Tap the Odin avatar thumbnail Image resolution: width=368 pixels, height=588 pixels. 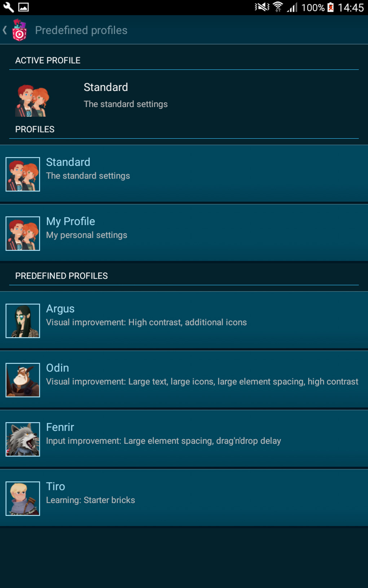(x=23, y=380)
